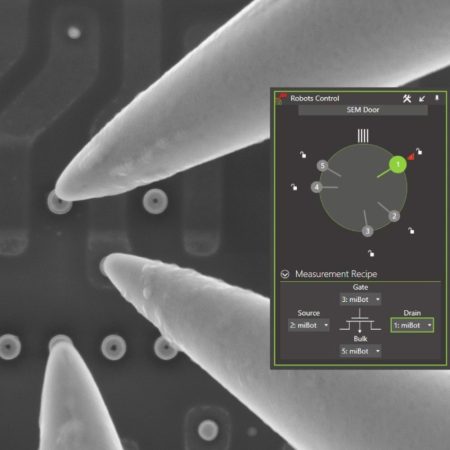
Task: Open the Source miBot dropdown
Action: tap(309, 325)
